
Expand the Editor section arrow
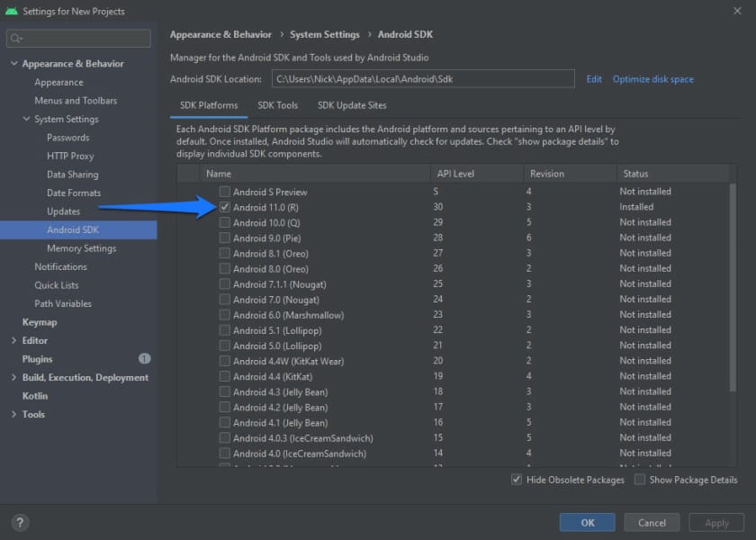pos(13,340)
